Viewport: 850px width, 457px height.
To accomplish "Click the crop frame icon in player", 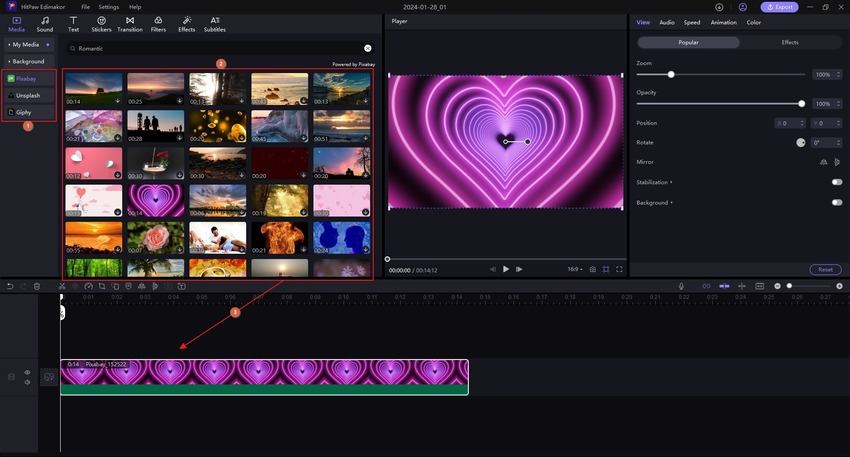I will (606, 269).
